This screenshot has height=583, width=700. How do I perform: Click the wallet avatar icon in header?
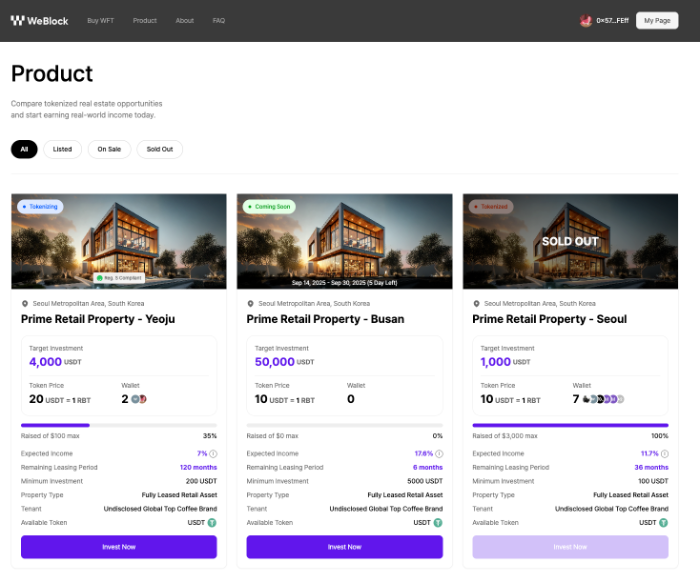[x=585, y=21]
